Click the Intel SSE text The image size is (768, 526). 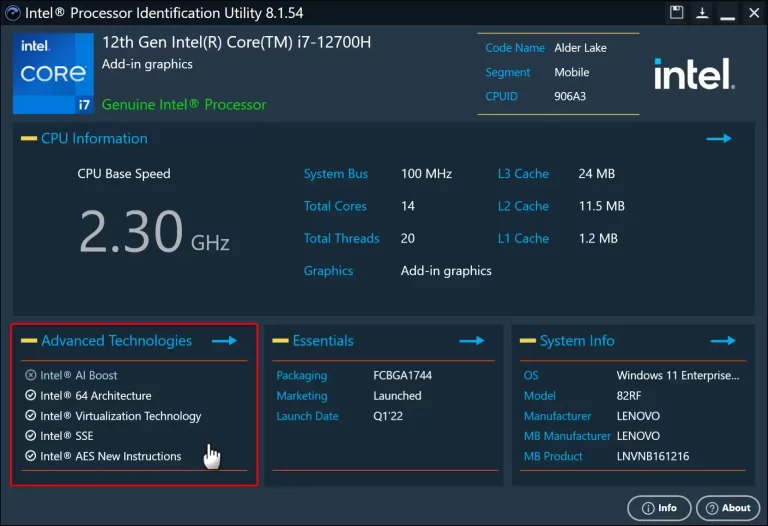point(67,436)
